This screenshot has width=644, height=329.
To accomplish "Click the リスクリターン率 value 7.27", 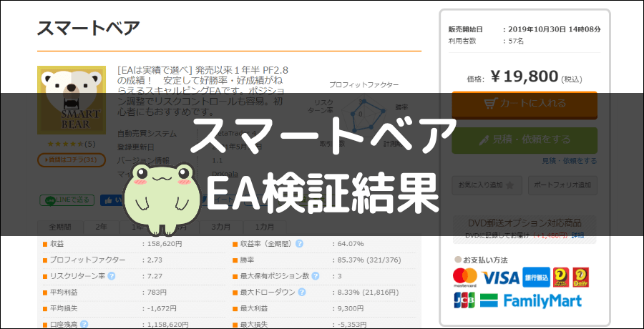I will 155,276.
